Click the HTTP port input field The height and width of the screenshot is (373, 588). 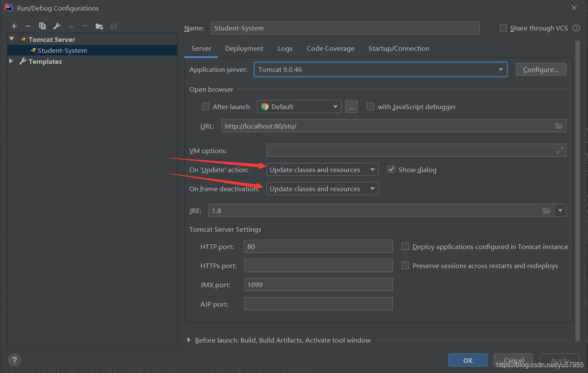318,247
